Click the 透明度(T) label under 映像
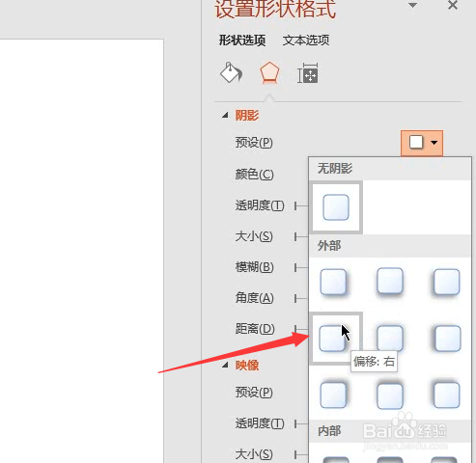The height and width of the screenshot is (463, 476). [x=260, y=423]
